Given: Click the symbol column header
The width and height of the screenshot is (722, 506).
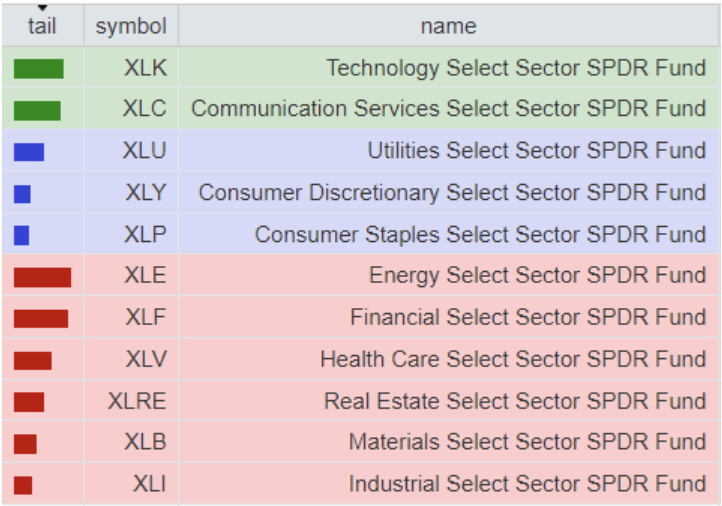Looking at the screenshot, I should coord(131,26).
